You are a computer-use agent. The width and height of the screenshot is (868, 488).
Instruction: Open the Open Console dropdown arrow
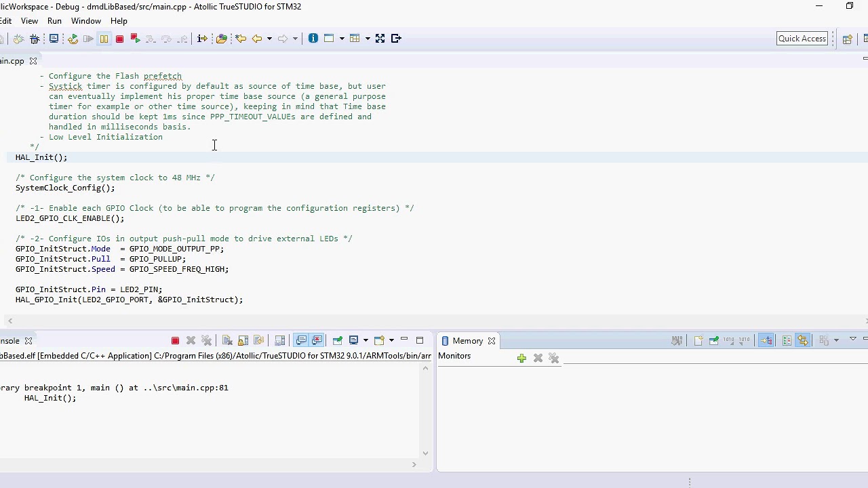click(x=391, y=340)
